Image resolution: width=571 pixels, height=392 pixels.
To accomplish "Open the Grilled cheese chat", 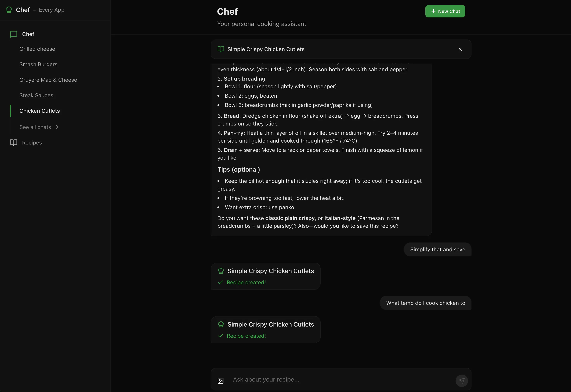I will tap(37, 49).
